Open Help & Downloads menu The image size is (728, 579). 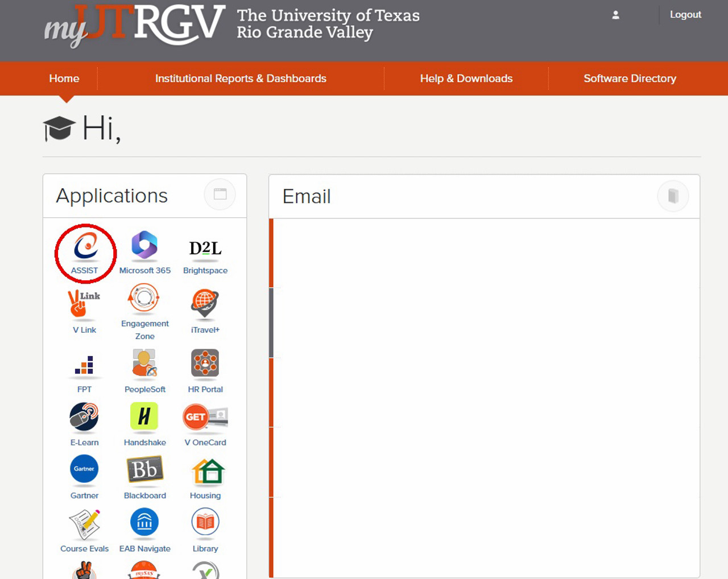click(466, 78)
